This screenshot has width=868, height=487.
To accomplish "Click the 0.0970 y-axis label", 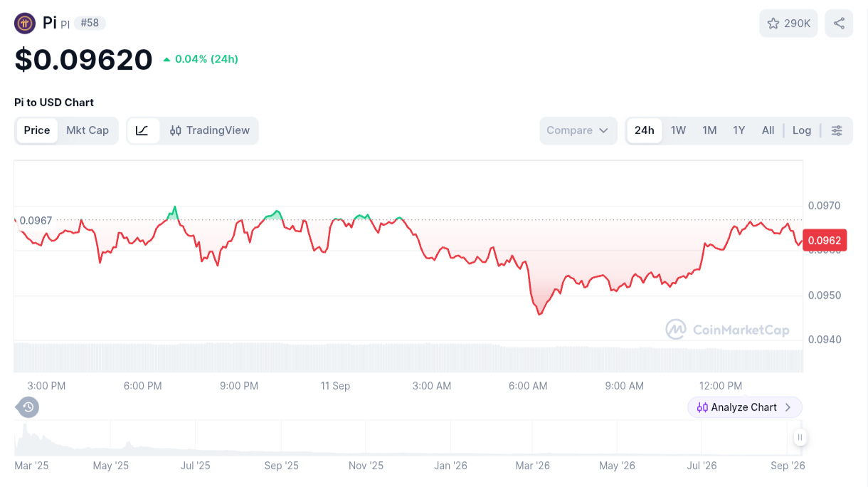I will pyautogui.click(x=825, y=206).
